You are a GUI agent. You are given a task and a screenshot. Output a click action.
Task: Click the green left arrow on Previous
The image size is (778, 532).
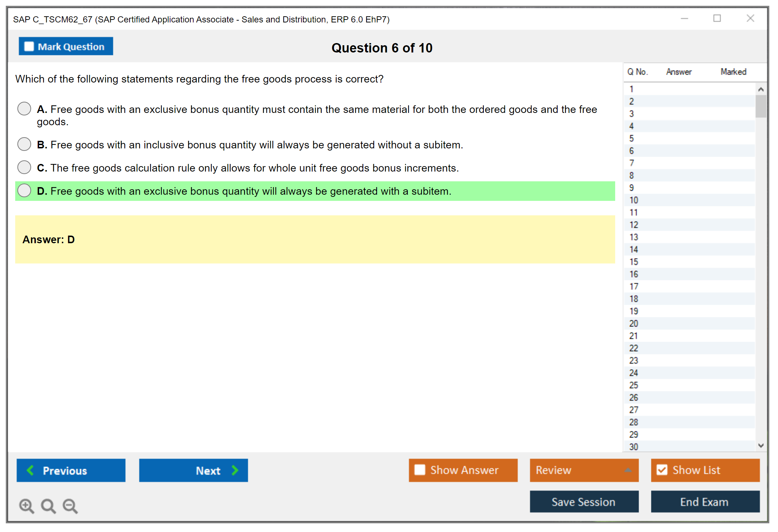point(30,470)
